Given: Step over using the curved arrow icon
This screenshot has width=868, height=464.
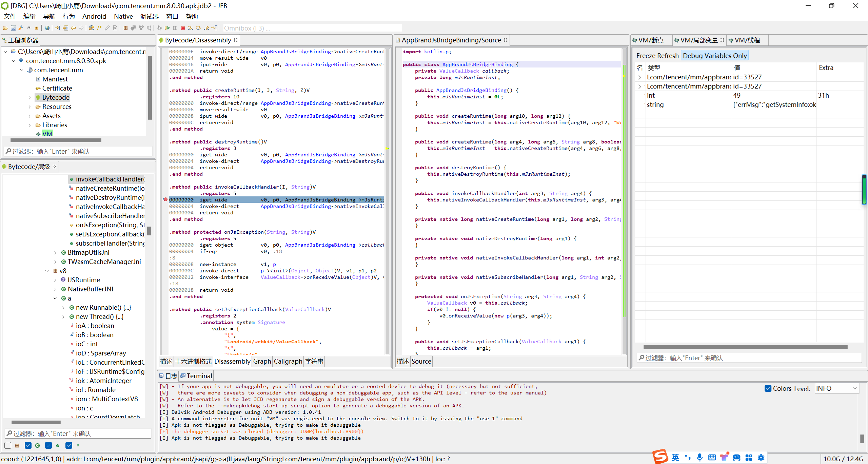Looking at the screenshot, I should (x=198, y=28).
